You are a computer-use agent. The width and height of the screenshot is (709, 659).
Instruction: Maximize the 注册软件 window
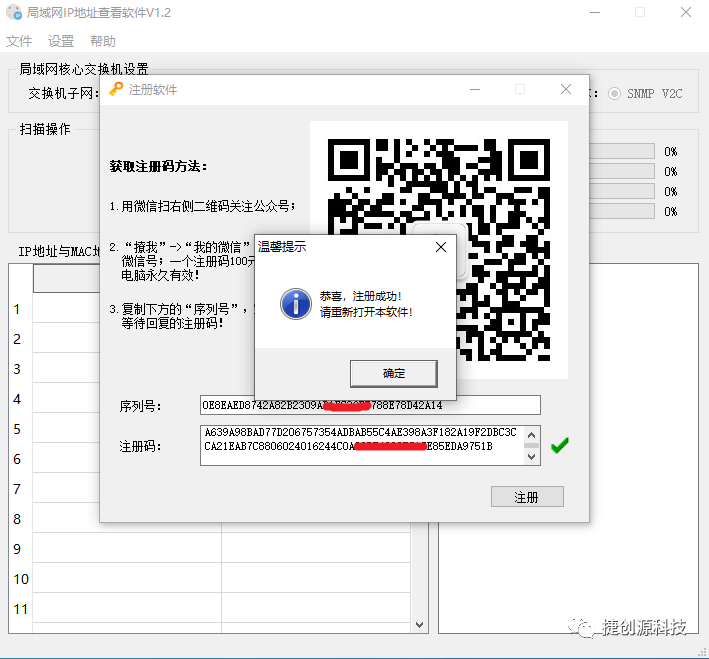pos(520,90)
